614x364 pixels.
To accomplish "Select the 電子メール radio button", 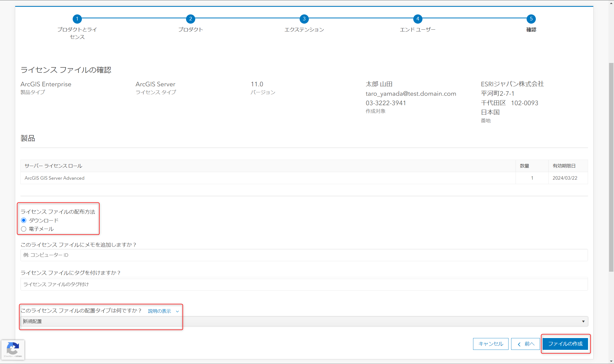I will (x=24, y=229).
